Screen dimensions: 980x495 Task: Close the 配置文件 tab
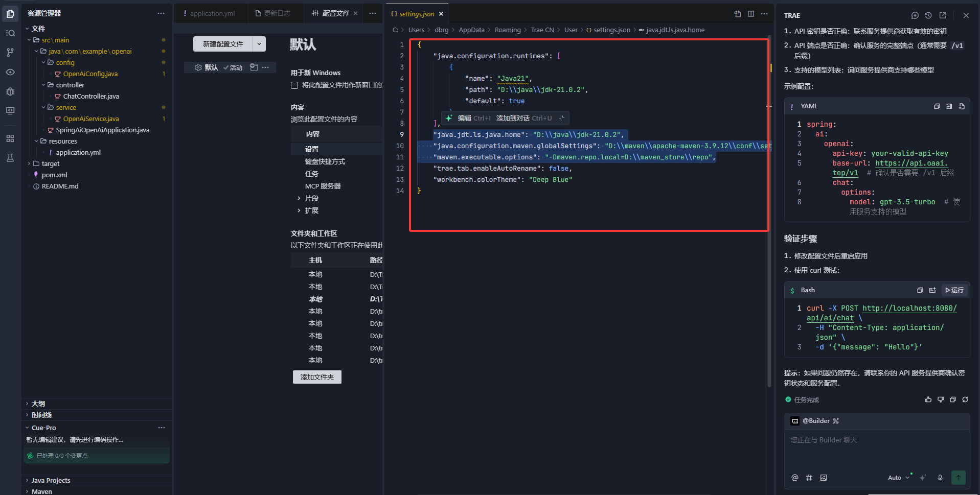(x=356, y=13)
